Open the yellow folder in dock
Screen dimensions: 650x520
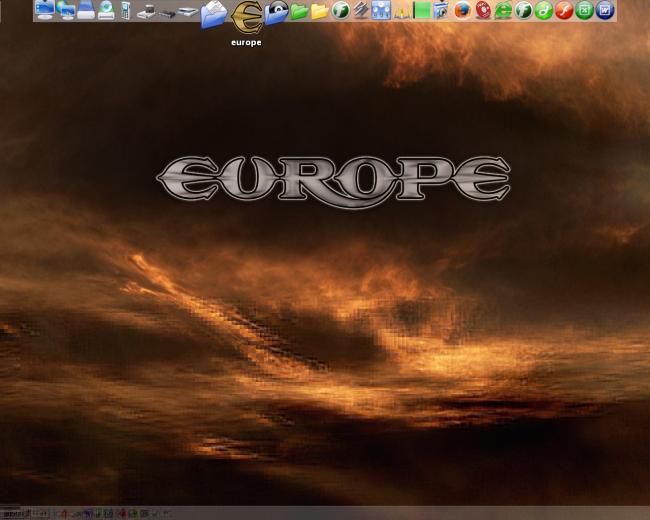point(320,11)
